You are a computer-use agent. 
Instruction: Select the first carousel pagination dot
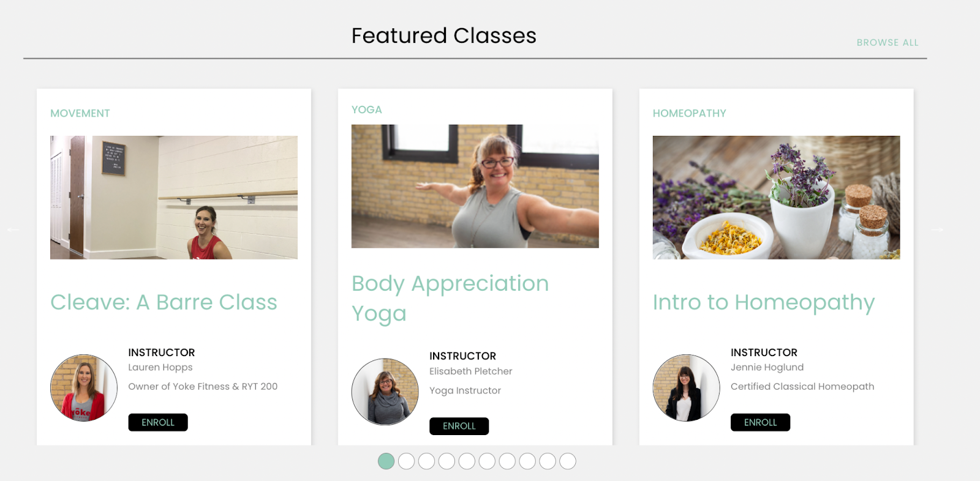[x=386, y=461]
